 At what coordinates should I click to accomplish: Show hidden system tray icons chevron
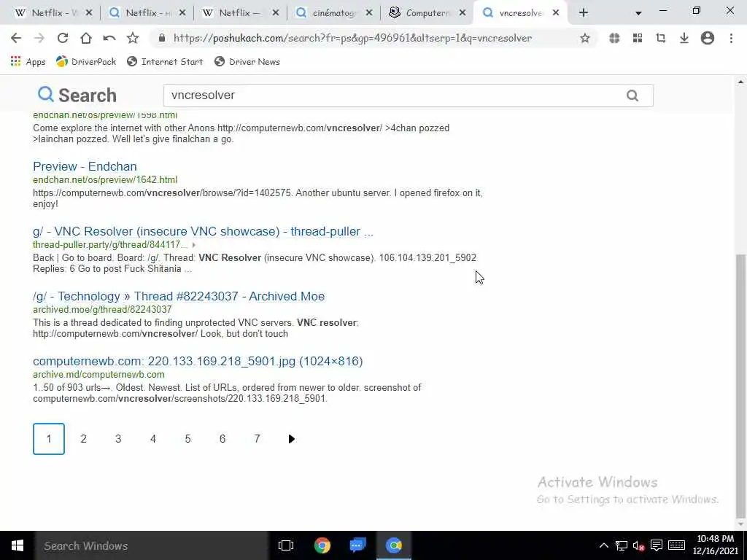coord(603,545)
